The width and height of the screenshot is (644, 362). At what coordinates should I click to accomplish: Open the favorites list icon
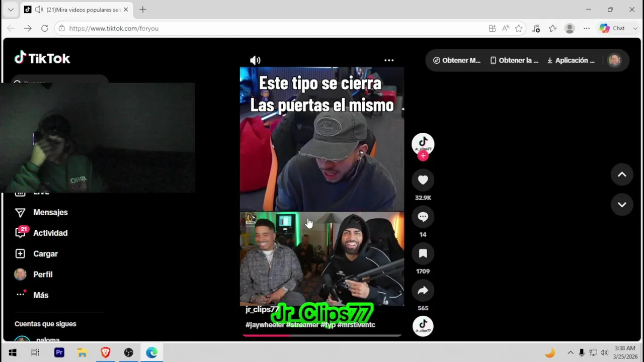tap(553, 28)
